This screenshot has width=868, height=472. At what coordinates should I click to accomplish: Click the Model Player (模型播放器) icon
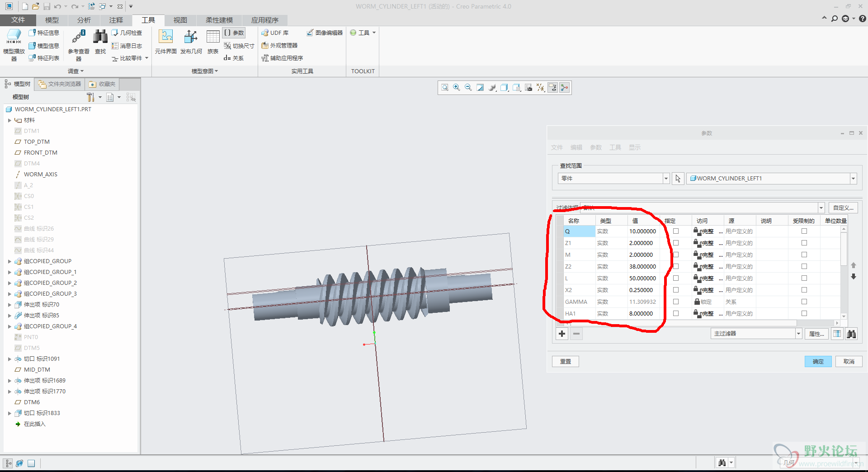(14, 37)
